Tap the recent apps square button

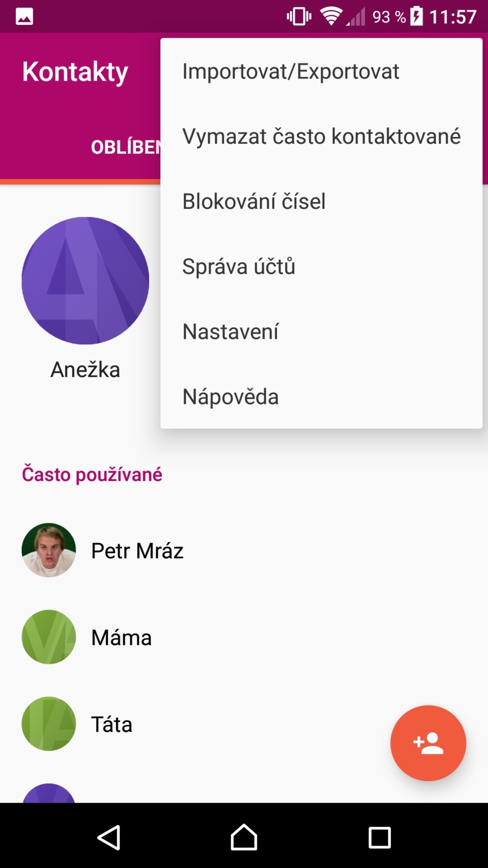coord(379,837)
